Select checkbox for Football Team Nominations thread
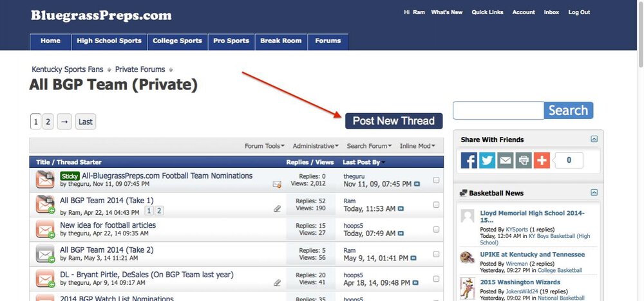 pos(436,180)
